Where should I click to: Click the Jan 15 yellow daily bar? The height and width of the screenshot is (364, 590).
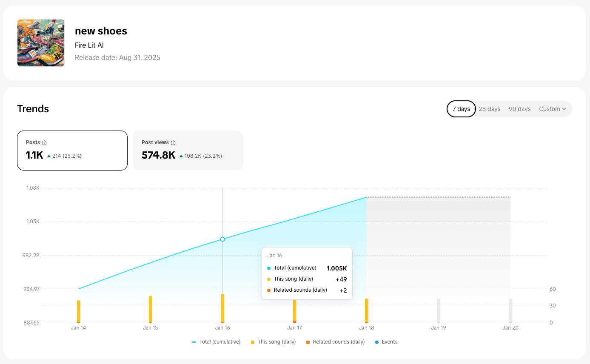151,309
